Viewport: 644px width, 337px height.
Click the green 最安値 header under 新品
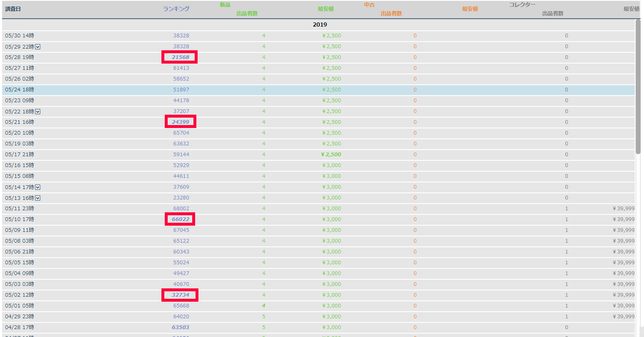(326, 9)
